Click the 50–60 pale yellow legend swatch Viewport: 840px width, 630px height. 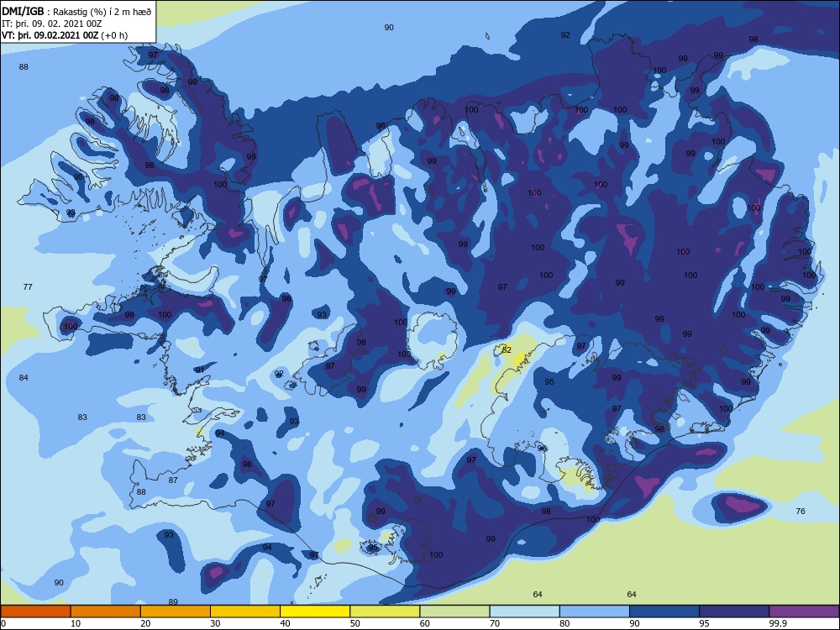pos(386,612)
